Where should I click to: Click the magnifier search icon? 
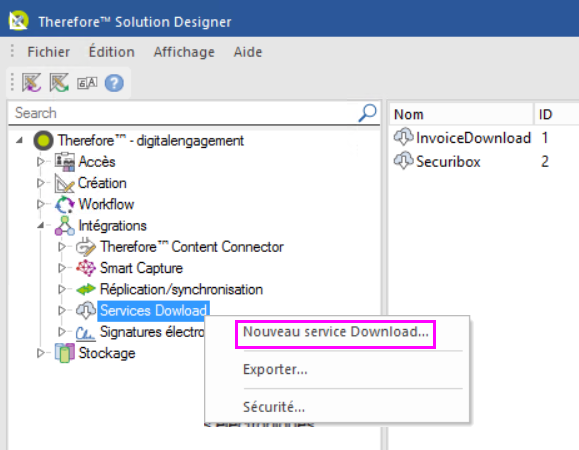point(367,113)
